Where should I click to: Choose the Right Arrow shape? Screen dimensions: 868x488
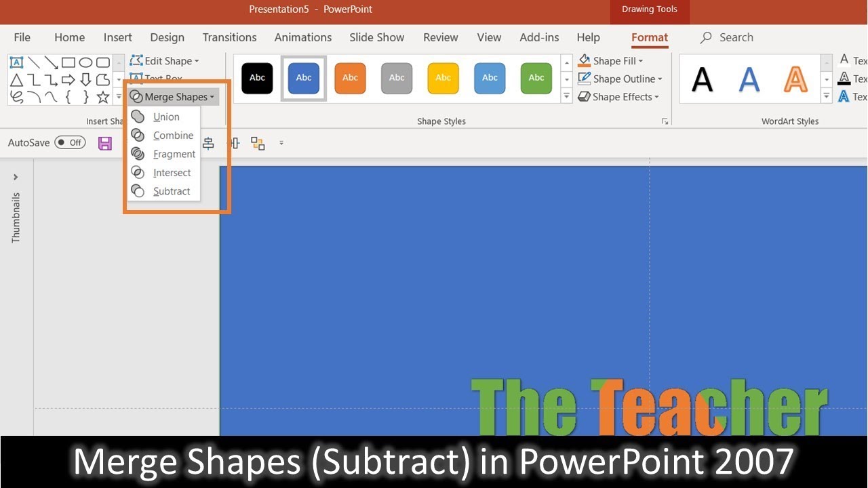68,80
